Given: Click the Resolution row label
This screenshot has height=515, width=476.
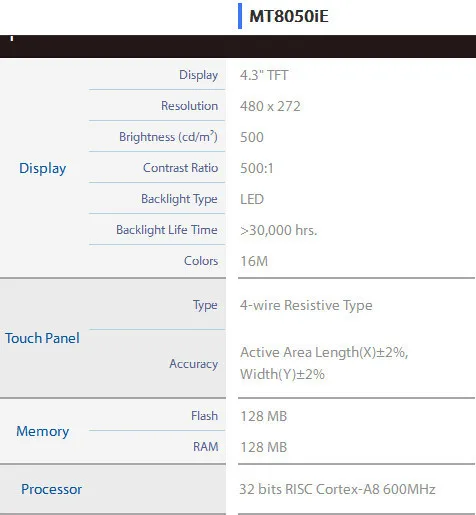Looking at the screenshot, I should tap(189, 106).
